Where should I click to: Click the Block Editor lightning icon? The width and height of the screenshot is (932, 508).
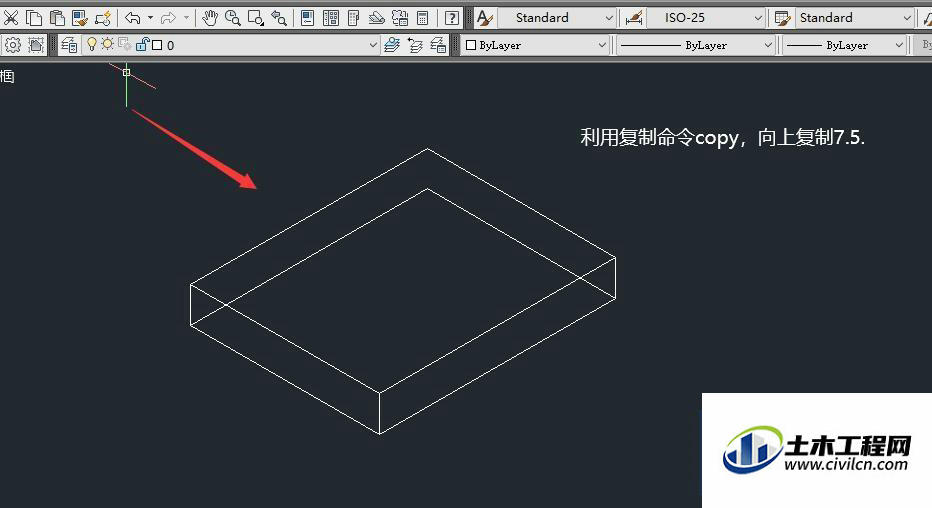click(103, 18)
